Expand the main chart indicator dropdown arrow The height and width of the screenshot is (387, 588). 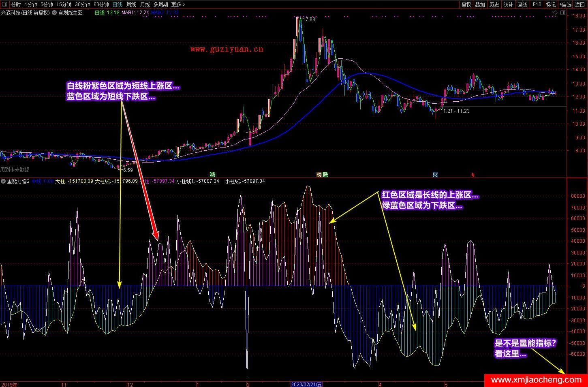[54, 13]
